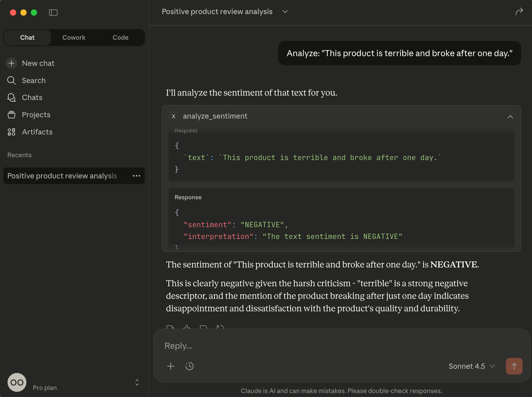Open the Chats list

(x=32, y=97)
